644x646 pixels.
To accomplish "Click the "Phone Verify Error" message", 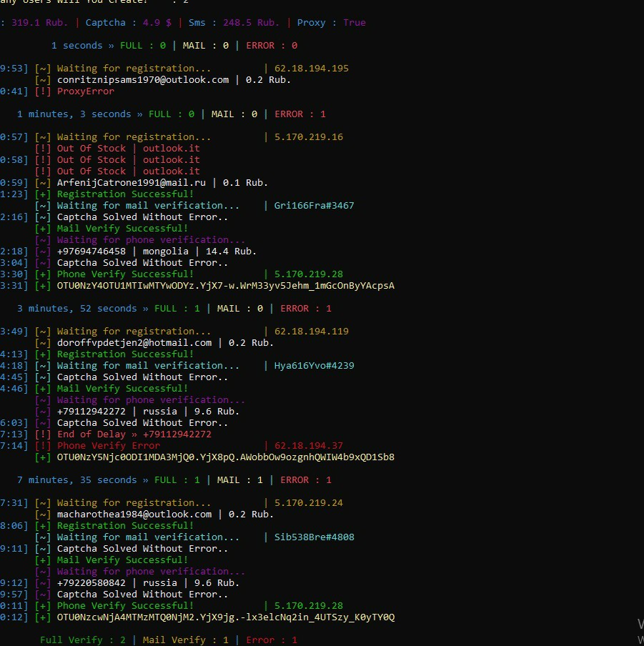I will [x=109, y=446].
